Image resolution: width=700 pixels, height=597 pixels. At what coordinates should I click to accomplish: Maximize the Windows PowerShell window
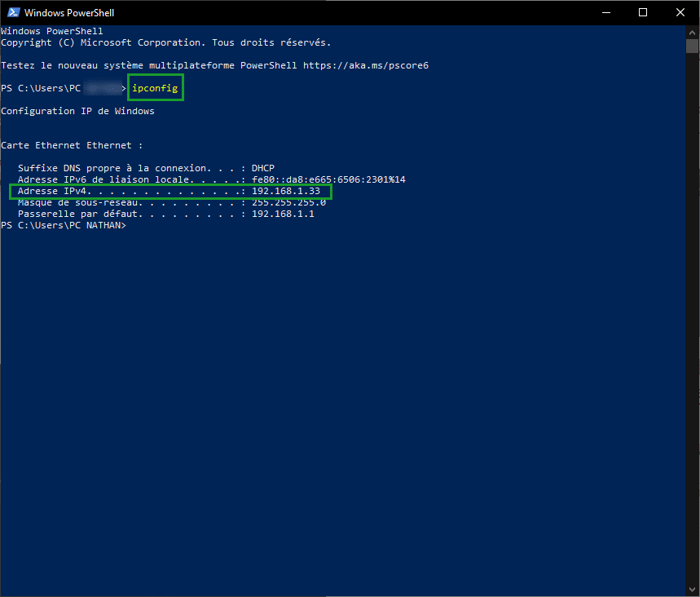(x=643, y=12)
